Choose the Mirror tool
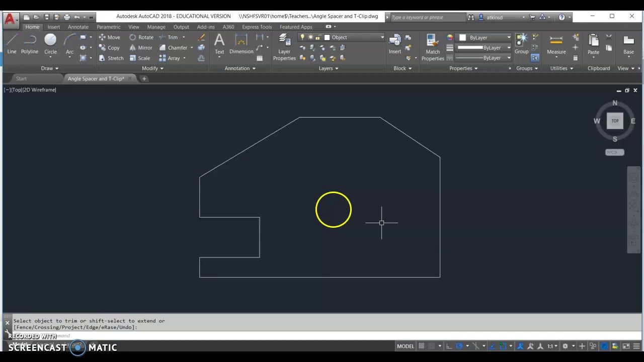The height and width of the screenshot is (362, 644). [140, 48]
